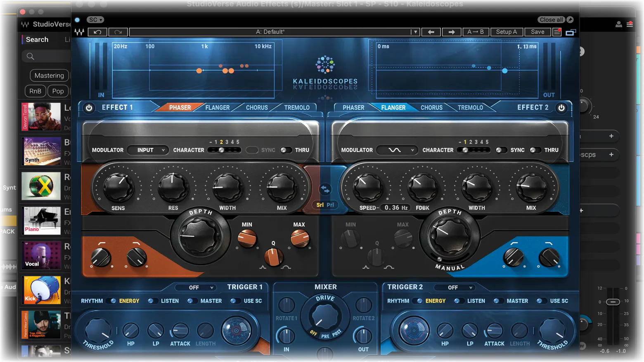Screen dimensions: 644x362
Task: Select FLANGER tab in Effect 2
Action: (393, 107)
